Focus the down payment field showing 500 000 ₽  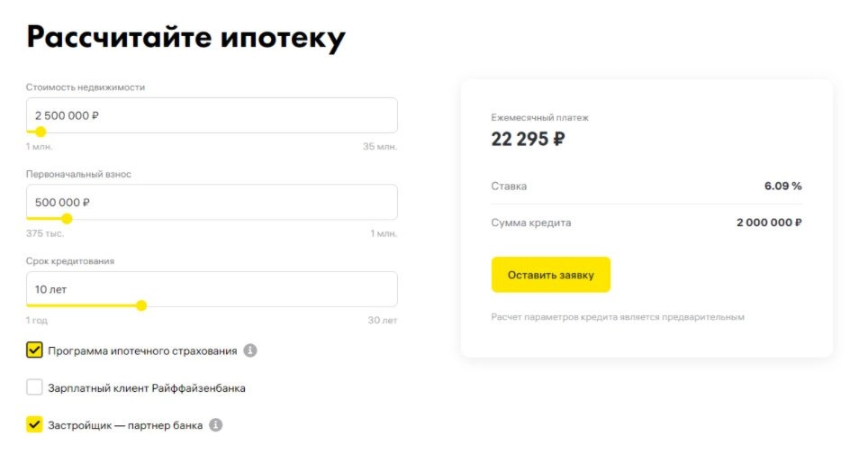coord(212,202)
